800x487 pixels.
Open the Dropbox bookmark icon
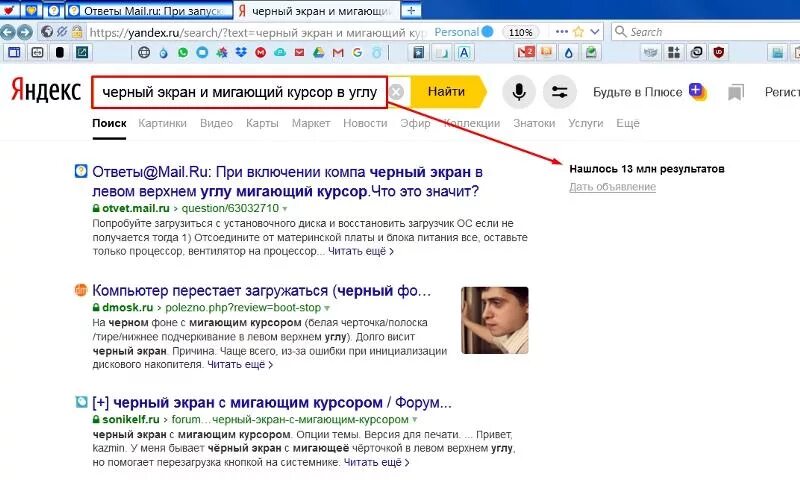pos(241,52)
